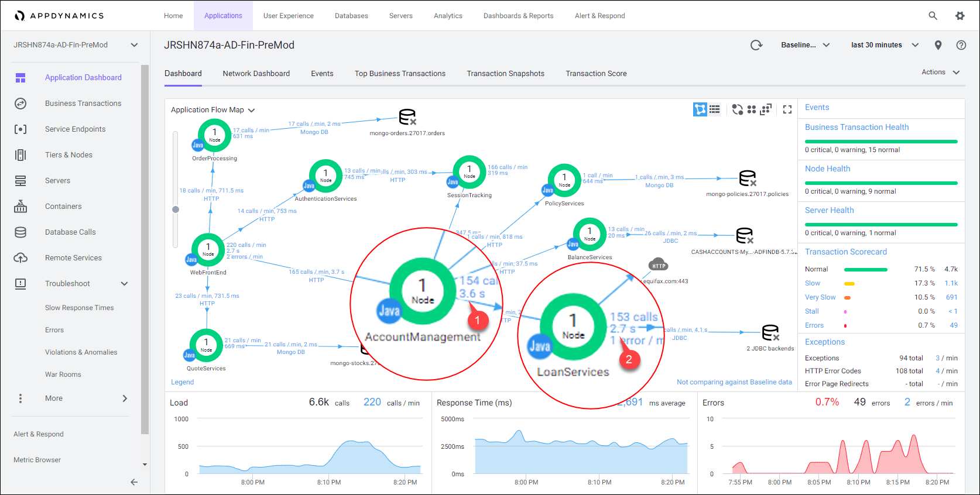The width and height of the screenshot is (980, 495).
Task: Open the settings gear icon
Action: (x=960, y=16)
